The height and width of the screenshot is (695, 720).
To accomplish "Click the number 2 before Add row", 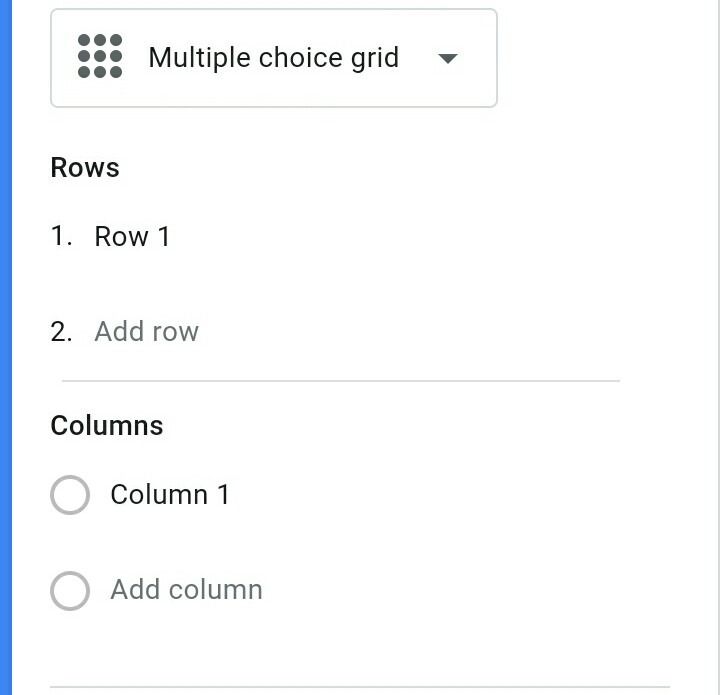I will (x=61, y=332).
